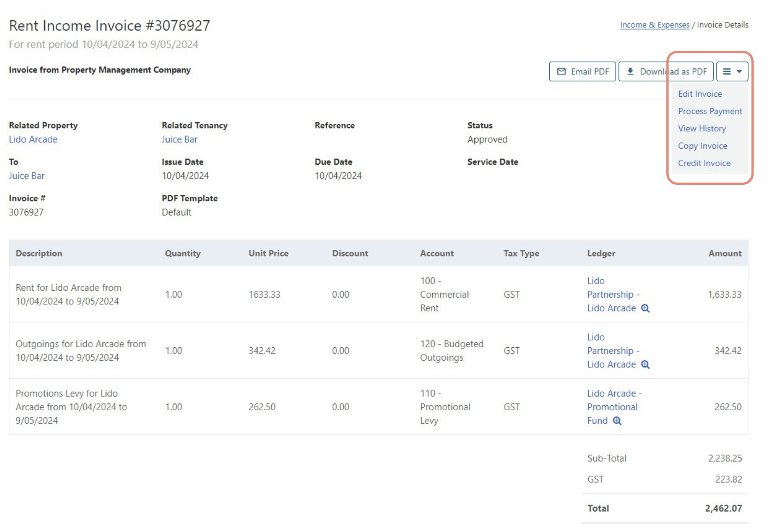772x532 pixels.
Task: Click envelope icon in Email PDF button
Action: tap(561, 71)
